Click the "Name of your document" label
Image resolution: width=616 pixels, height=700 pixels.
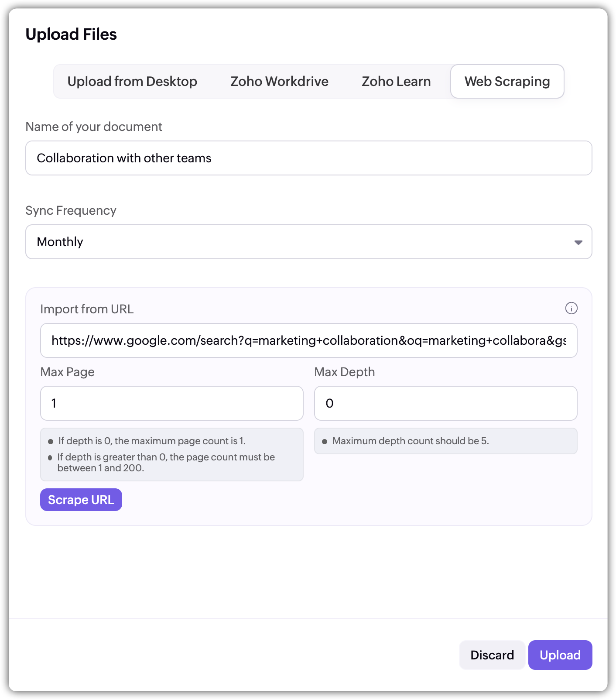click(x=94, y=127)
